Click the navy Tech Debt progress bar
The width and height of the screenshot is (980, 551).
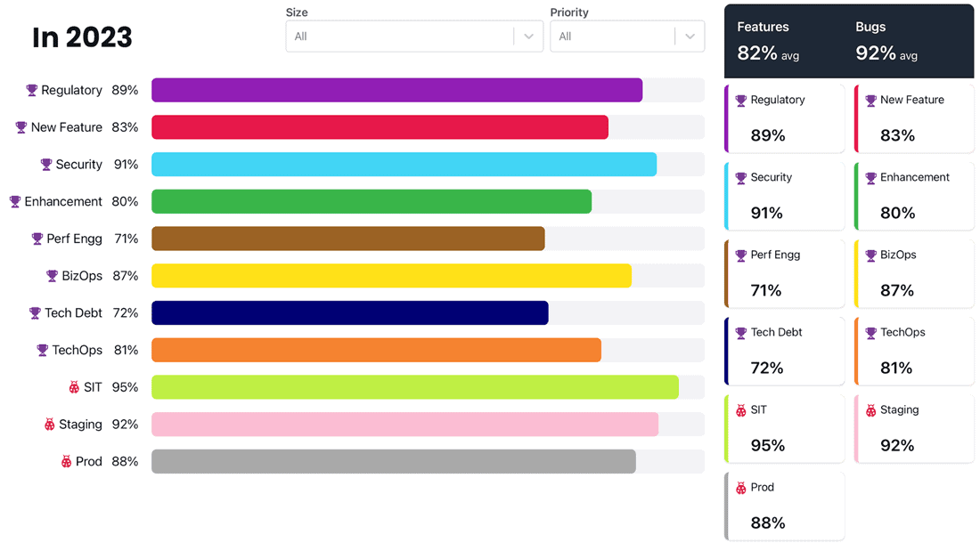[349, 313]
